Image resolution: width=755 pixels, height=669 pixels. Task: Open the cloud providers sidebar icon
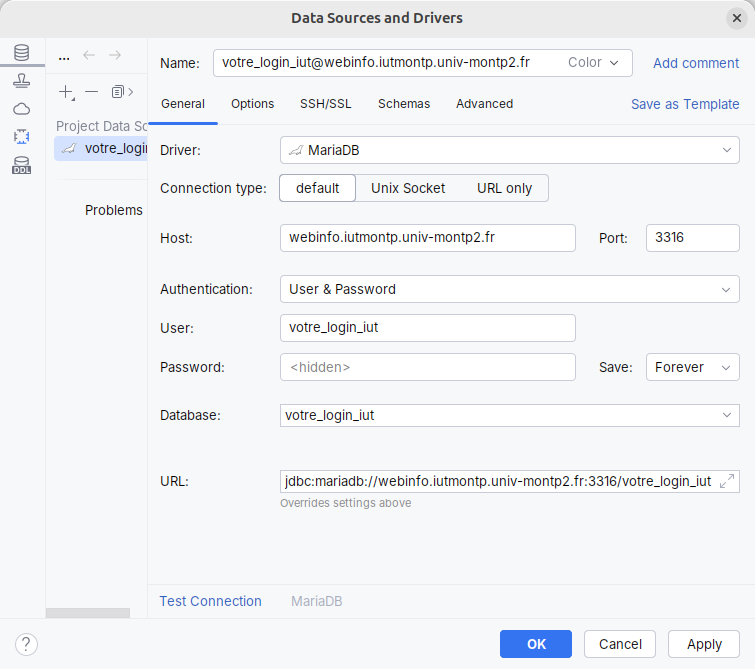pos(22,109)
